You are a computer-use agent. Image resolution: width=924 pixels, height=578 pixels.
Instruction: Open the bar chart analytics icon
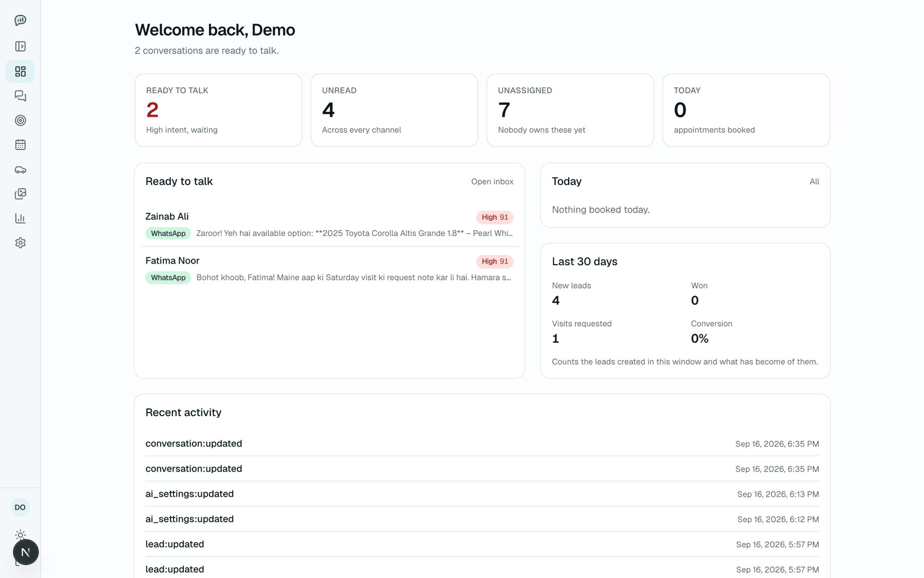click(x=20, y=218)
